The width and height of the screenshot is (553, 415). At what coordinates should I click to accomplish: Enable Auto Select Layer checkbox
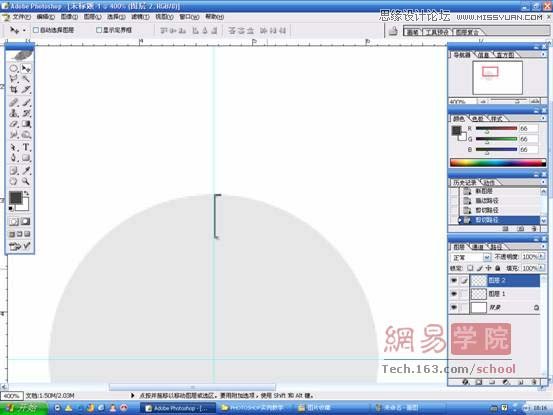pos(36,30)
